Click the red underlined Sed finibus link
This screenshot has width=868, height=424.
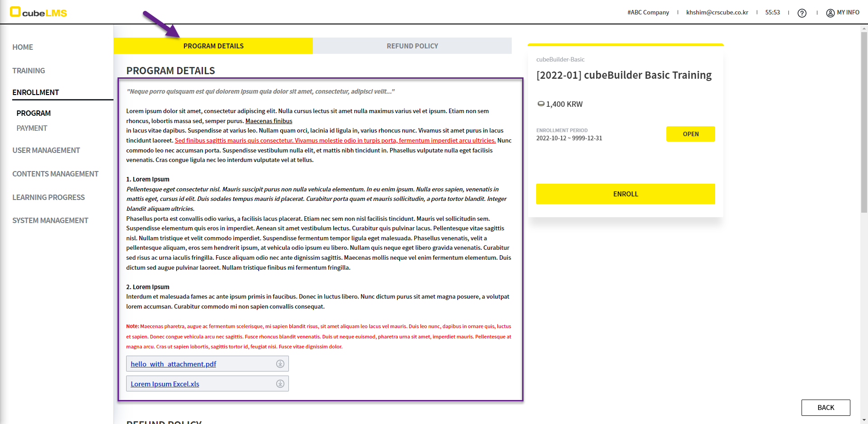[335, 141]
